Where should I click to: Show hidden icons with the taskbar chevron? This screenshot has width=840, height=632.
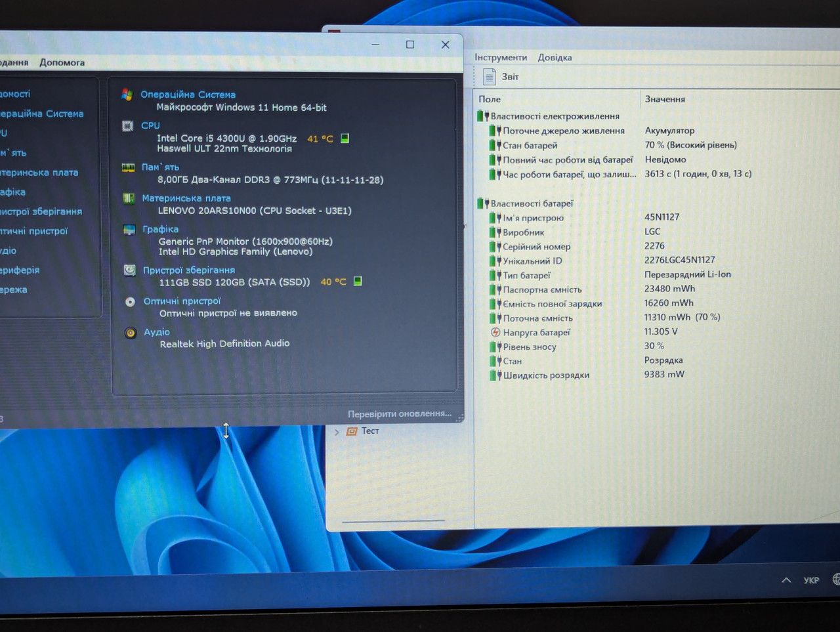coord(786,580)
